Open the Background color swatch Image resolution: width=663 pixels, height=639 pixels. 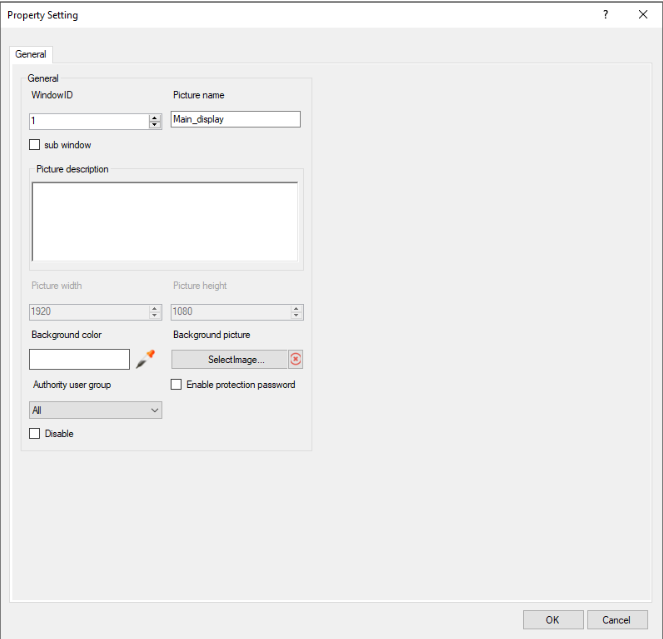click(x=80, y=359)
